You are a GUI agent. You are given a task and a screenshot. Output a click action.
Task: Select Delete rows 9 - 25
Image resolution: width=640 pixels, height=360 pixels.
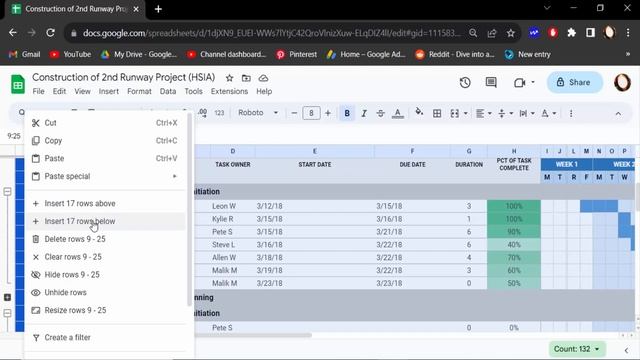pyautogui.click(x=105, y=239)
